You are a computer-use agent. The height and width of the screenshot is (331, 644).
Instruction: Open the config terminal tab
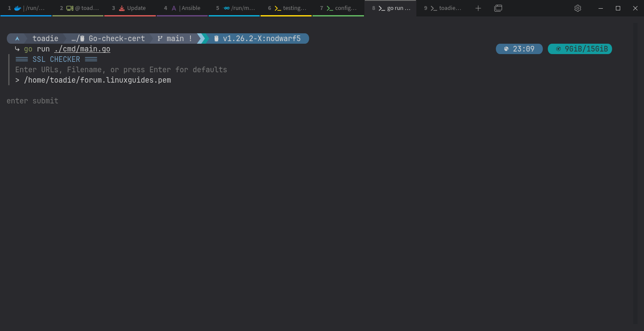pos(338,8)
